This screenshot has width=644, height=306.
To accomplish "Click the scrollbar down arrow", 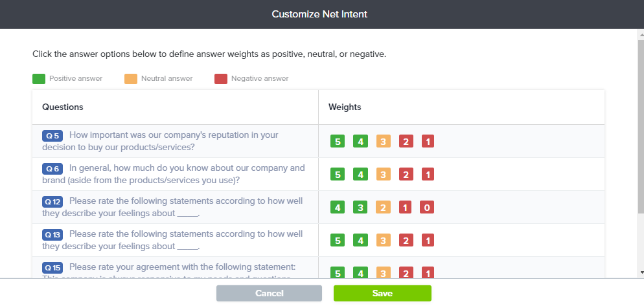I will (641, 272).
